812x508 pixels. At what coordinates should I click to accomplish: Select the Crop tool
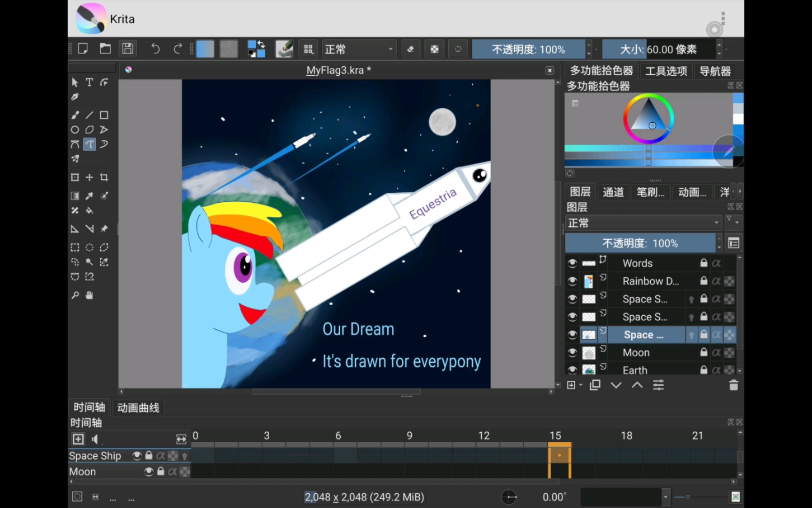[x=104, y=177]
